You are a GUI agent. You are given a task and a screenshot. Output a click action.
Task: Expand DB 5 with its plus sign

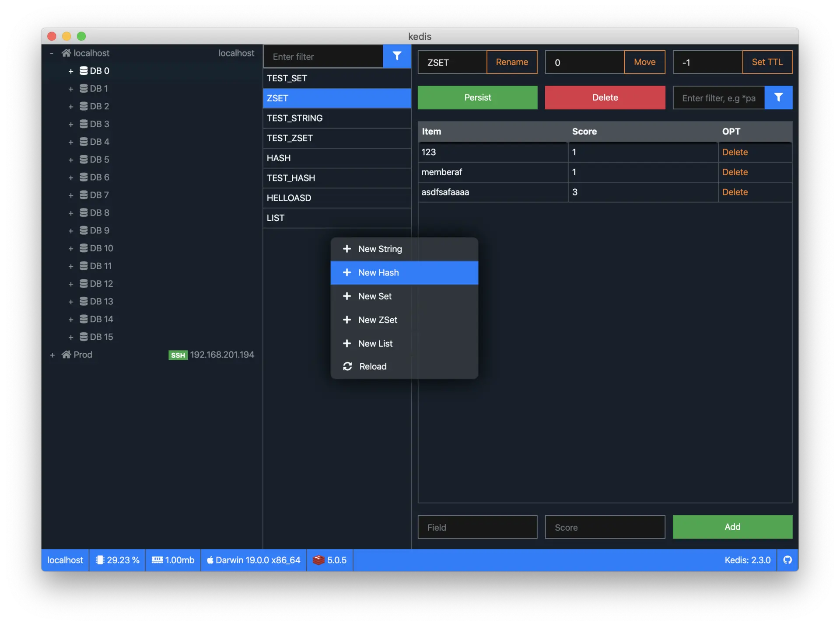(x=71, y=160)
